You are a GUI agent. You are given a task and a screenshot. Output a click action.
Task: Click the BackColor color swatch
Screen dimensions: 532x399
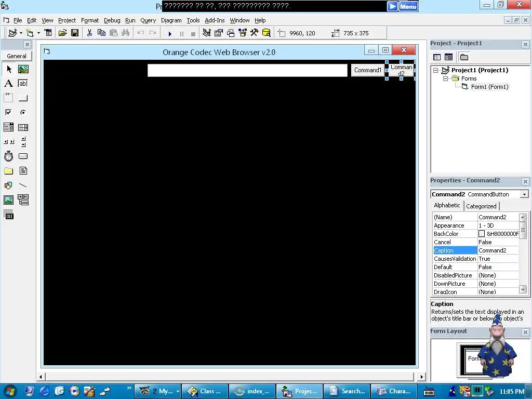click(482, 234)
